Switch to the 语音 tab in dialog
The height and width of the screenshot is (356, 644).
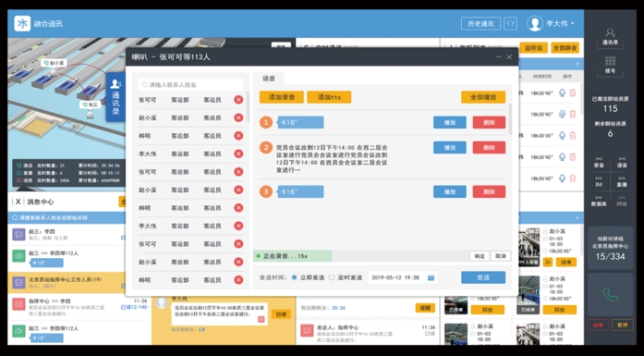coord(269,79)
